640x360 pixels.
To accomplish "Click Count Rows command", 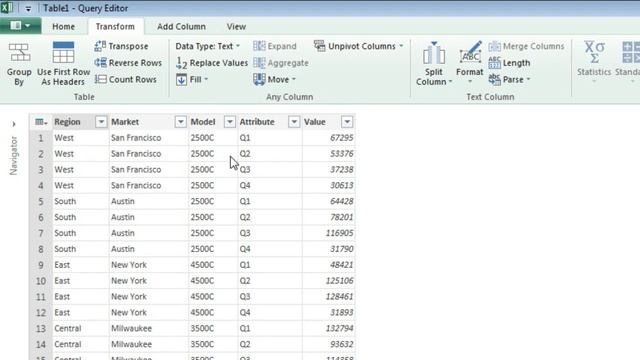I will [x=126, y=79].
